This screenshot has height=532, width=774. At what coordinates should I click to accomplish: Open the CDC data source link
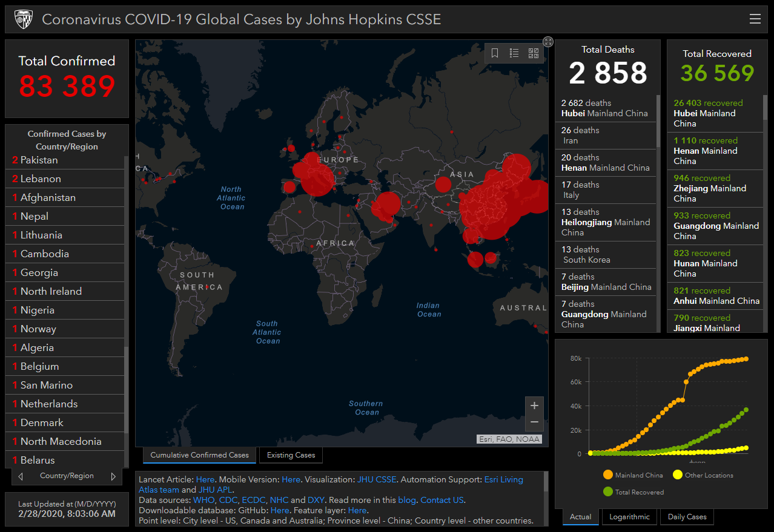tap(228, 500)
